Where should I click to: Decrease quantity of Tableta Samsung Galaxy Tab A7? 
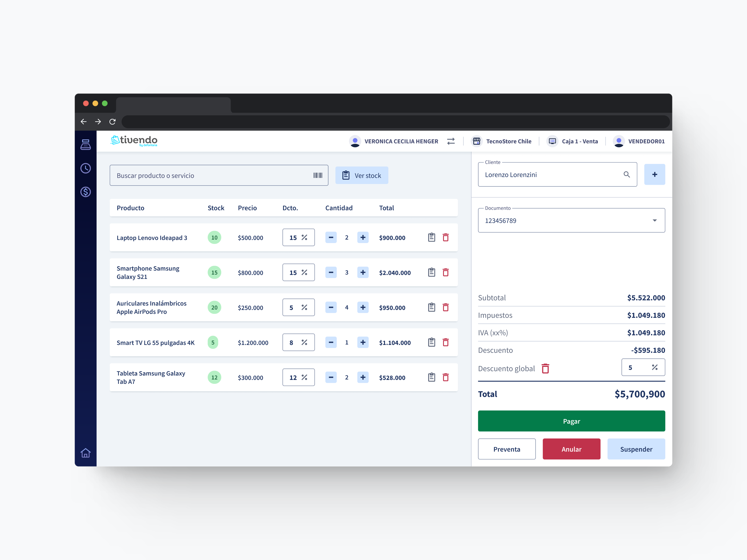(331, 377)
